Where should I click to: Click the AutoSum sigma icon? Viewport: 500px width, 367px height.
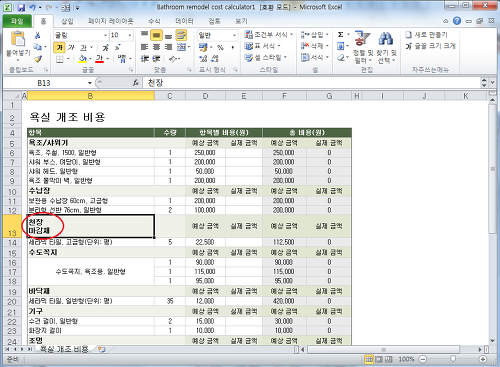pyautogui.click(x=341, y=35)
